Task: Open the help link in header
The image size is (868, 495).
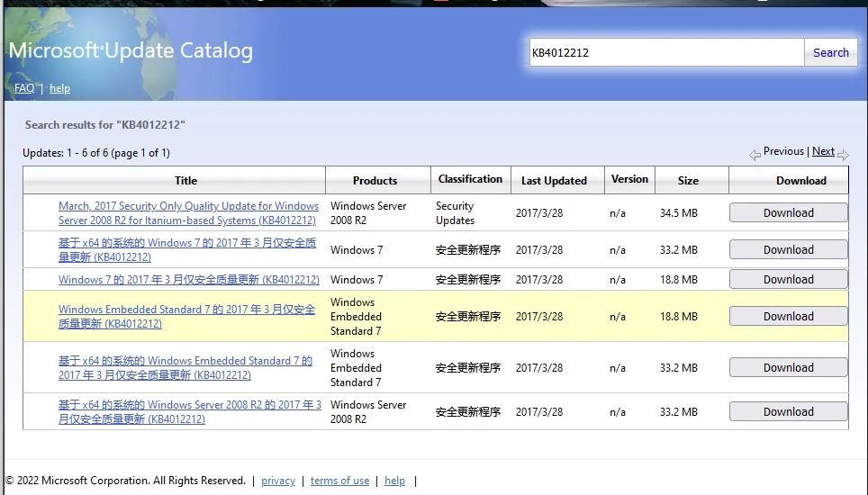Action: [x=59, y=88]
